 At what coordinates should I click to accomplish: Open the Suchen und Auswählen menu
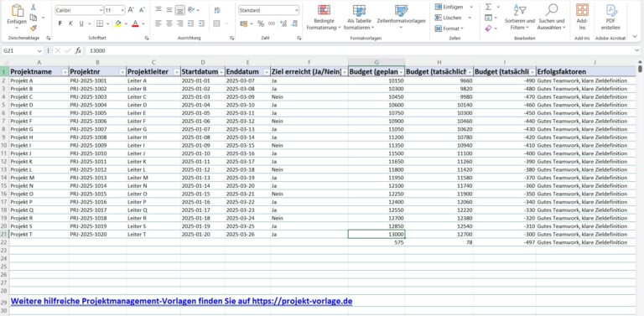552,17
